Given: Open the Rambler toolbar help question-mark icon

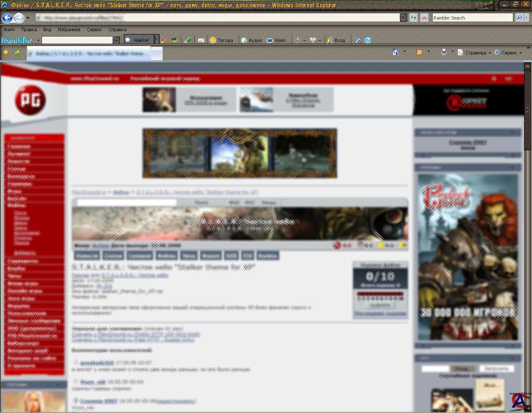Looking at the screenshot, I should 368,40.
